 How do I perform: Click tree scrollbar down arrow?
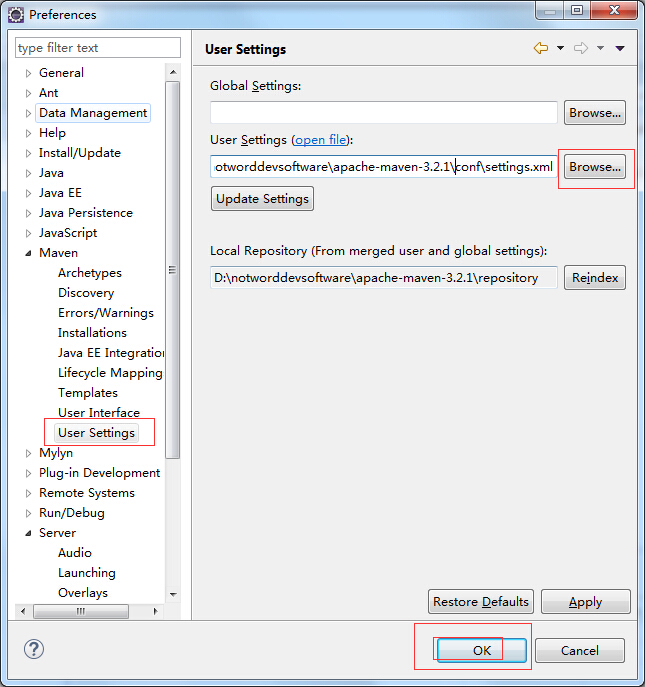[x=173, y=595]
